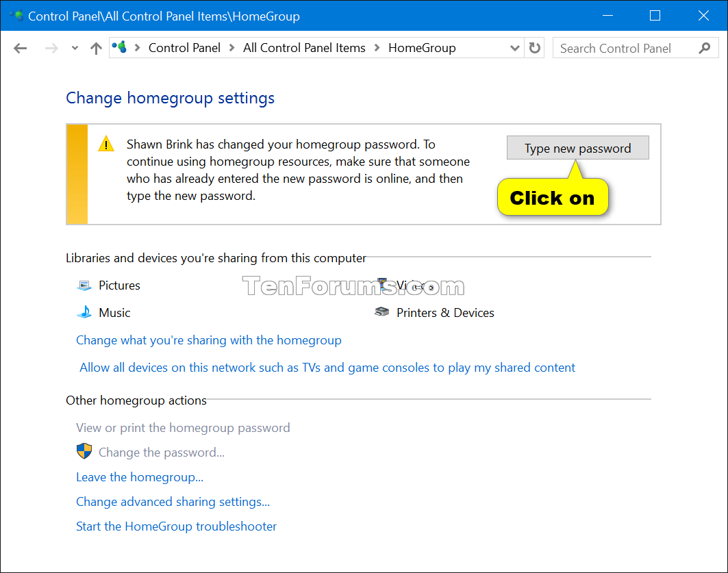Click 'Libraries and devices you're sharing' label
The height and width of the screenshot is (573, 728).
pos(216,258)
